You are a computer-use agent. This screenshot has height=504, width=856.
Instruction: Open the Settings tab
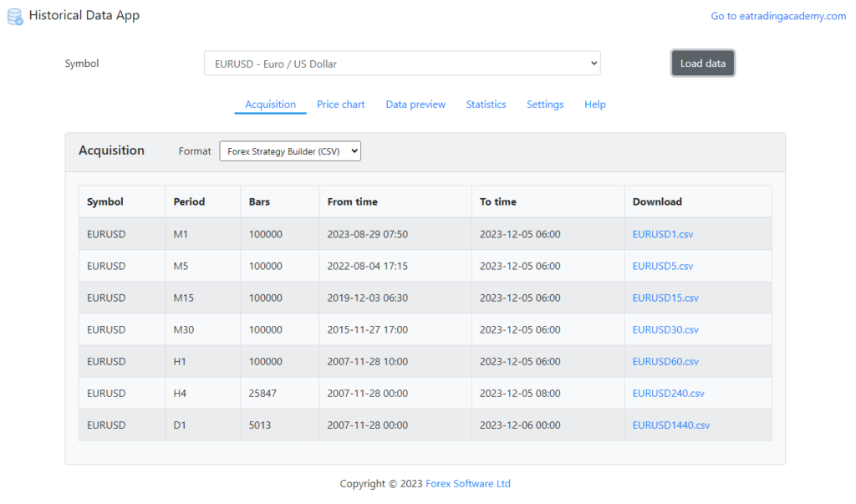[545, 104]
